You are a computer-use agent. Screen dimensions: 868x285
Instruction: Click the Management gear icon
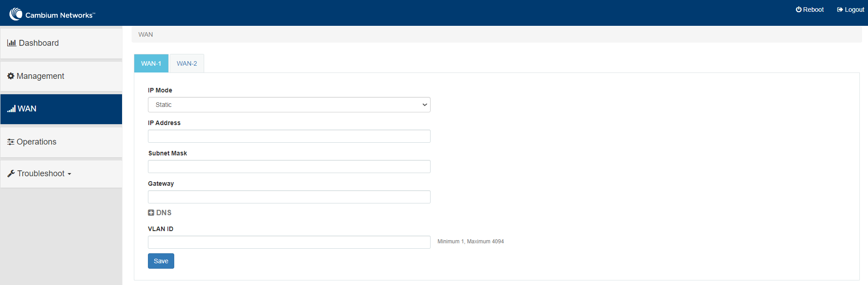11,76
